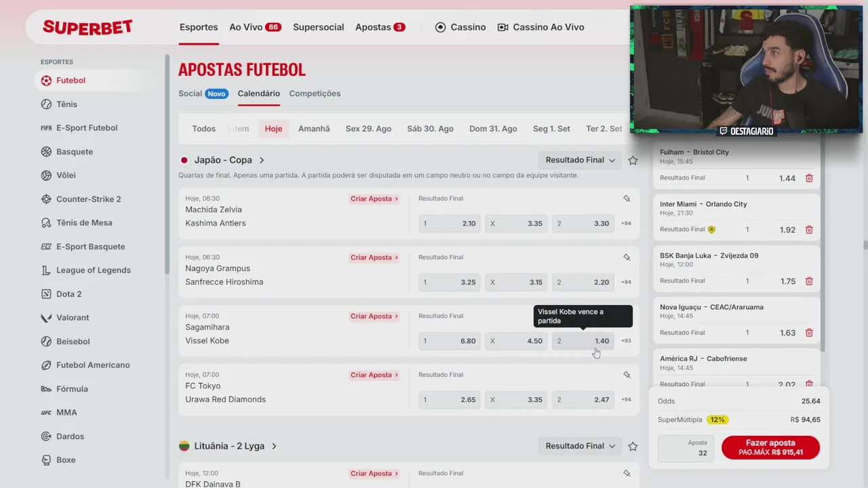Favorite the Lituânia - 2 Lyga star
The image size is (868, 488).
tap(633, 447)
